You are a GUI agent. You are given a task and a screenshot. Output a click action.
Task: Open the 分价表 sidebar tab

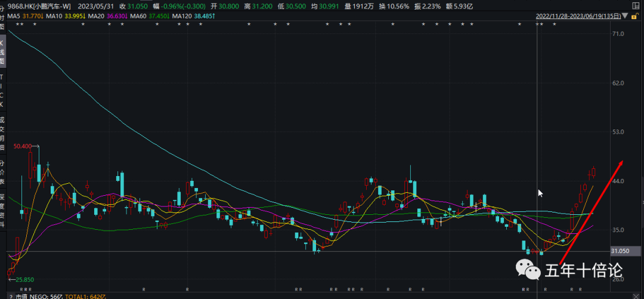pyautogui.click(x=2, y=172)
